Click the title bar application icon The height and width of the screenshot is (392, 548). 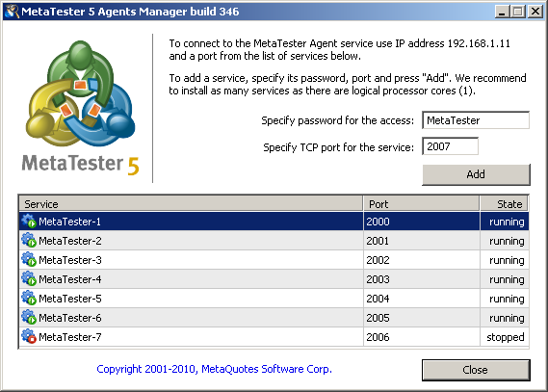pos(12,12)
